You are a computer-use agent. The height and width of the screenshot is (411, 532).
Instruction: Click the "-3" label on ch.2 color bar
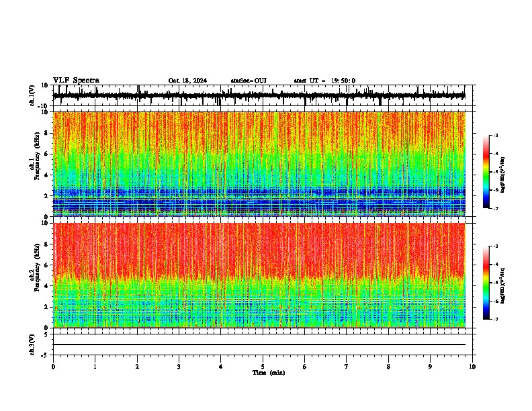pyautogui.click(x=496, y=246)
